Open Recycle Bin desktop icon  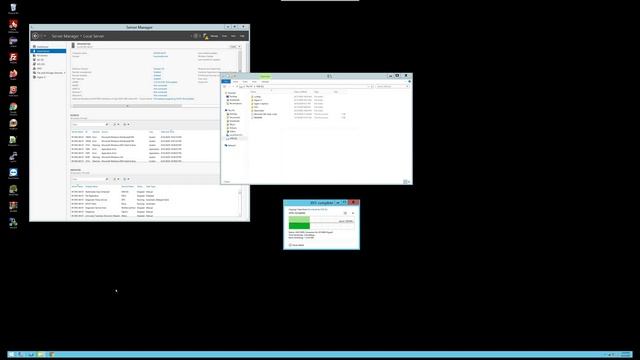pos(13,9)
